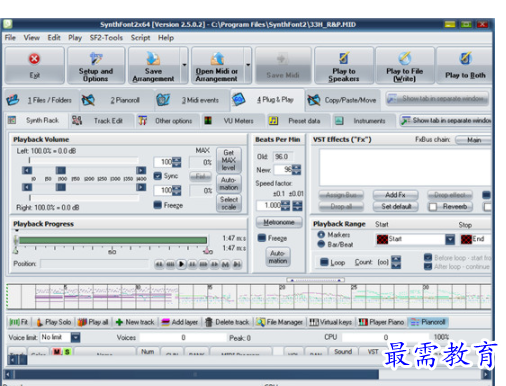Click the ±0.1 speed factor spinner
Viewport: 506px width, 386px height.
pos(285,205)
